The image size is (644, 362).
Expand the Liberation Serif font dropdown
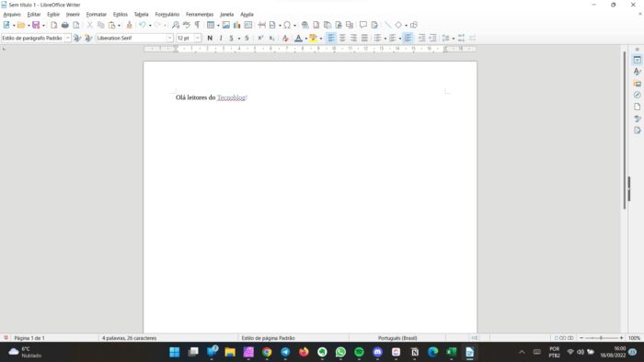click(169, 38)
